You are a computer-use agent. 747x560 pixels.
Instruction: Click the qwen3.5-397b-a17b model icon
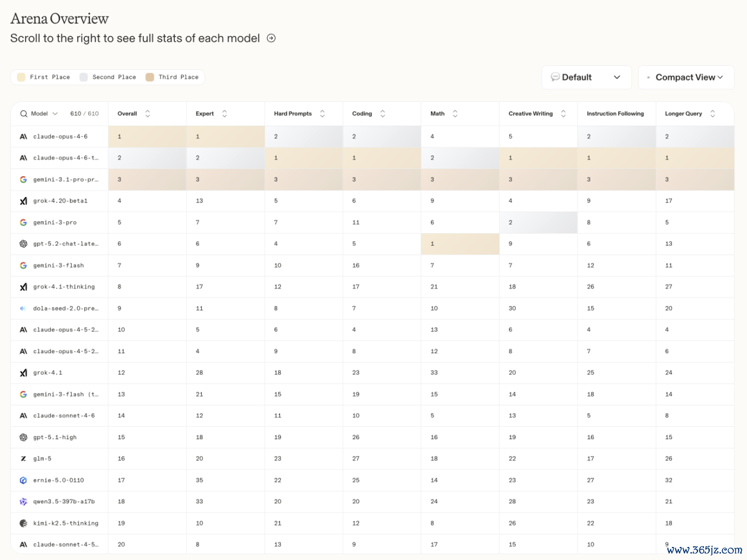pyautogui.click(x=24, y=501)
